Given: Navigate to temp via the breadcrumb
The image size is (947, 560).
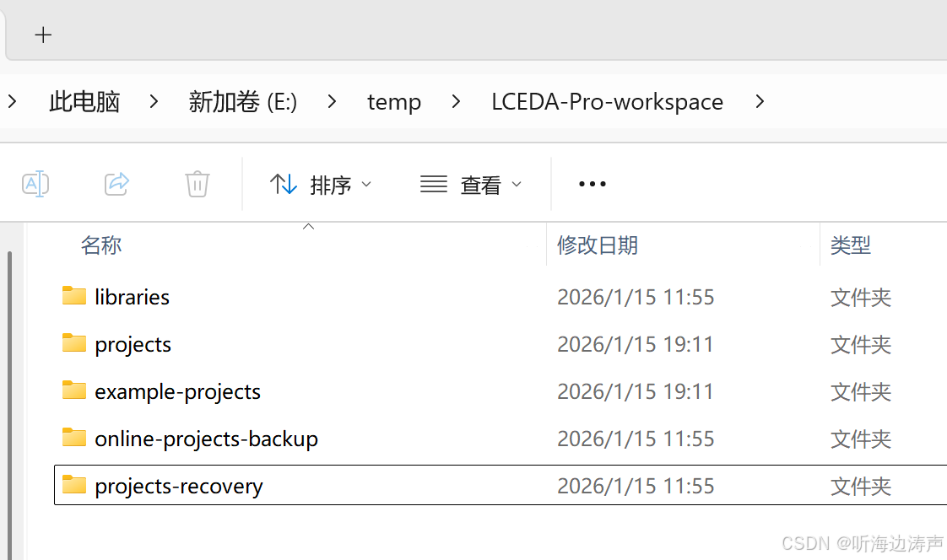Looking at the screenshot, I should 393,101.
